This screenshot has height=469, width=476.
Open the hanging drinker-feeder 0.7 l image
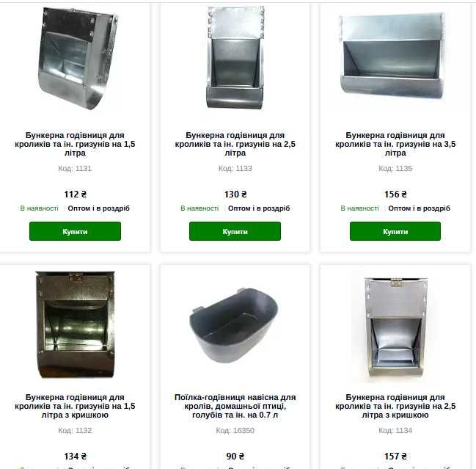point(234,325)
